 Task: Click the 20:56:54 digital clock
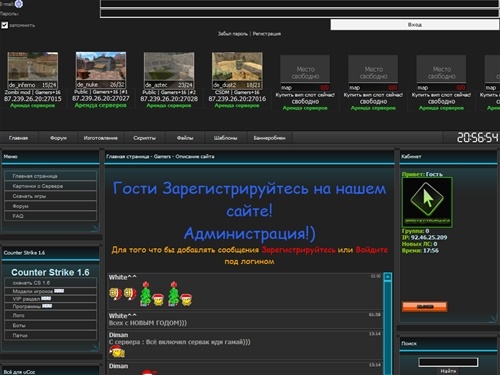point(477,138)
